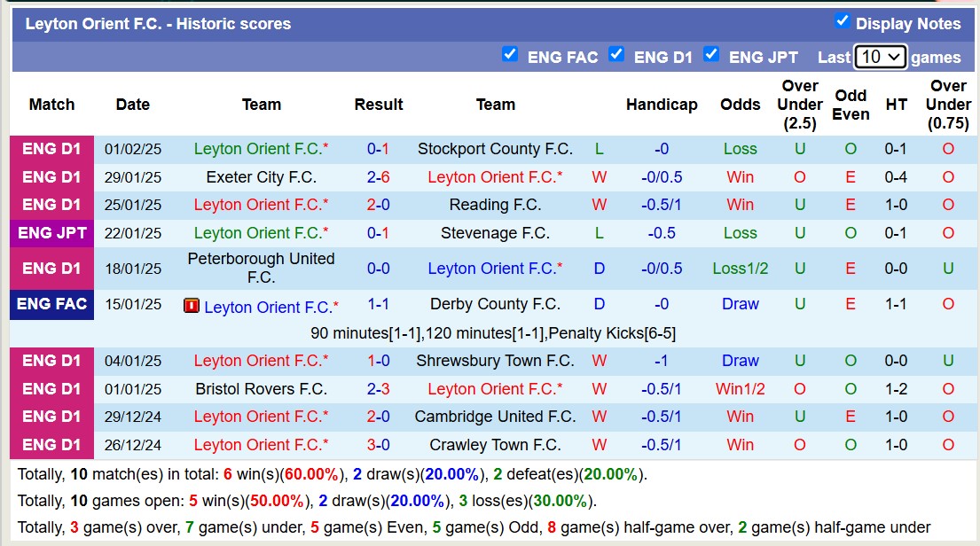
Task: Disable the ENG JPT filter checkbox
Action: tap(711, 54)
